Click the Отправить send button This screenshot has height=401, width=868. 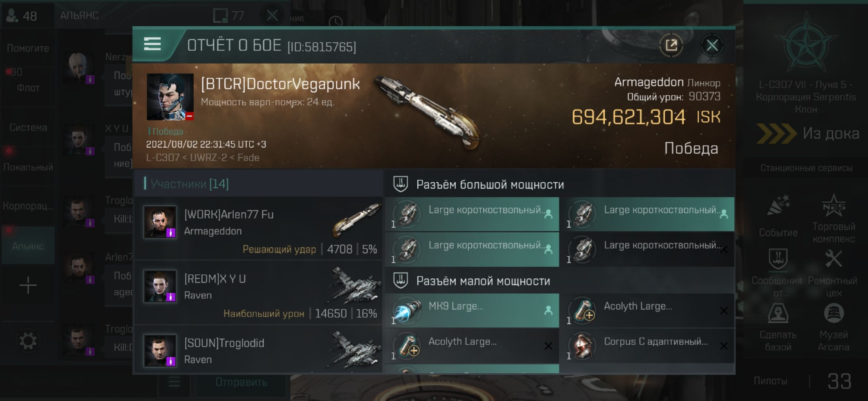[x=241, y=382]
